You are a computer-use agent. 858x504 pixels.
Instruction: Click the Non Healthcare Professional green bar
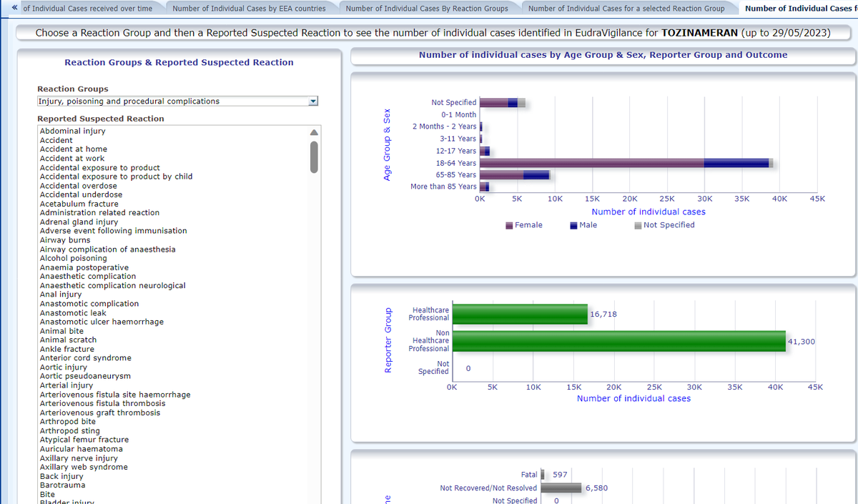point(619,342)
